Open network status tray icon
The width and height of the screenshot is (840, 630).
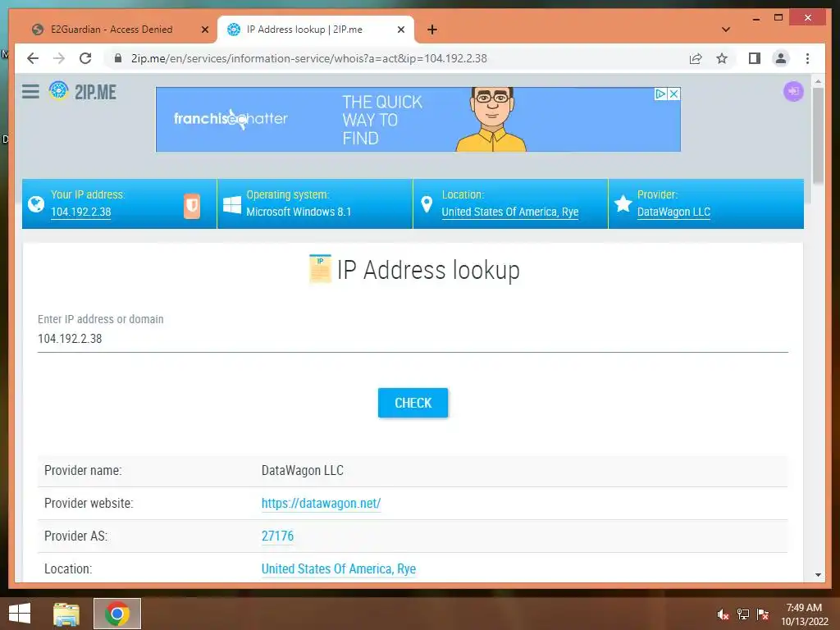click(743, 614)
